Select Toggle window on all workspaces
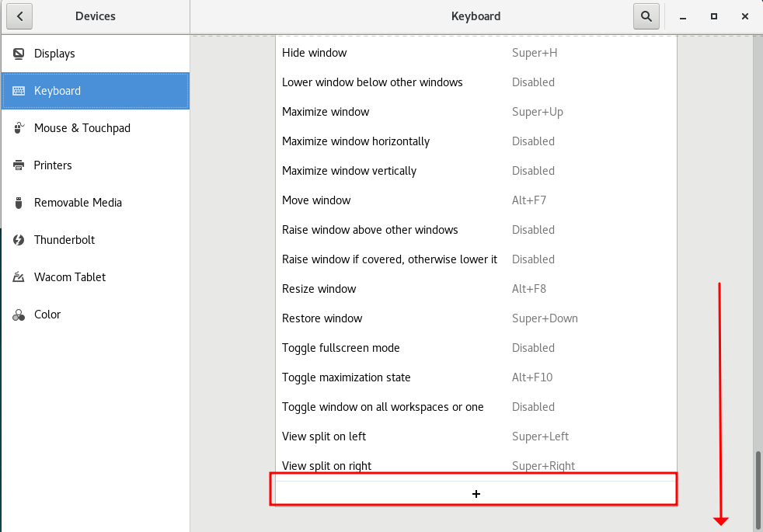This screenshot has height=532, width=763. click(476, 406)
